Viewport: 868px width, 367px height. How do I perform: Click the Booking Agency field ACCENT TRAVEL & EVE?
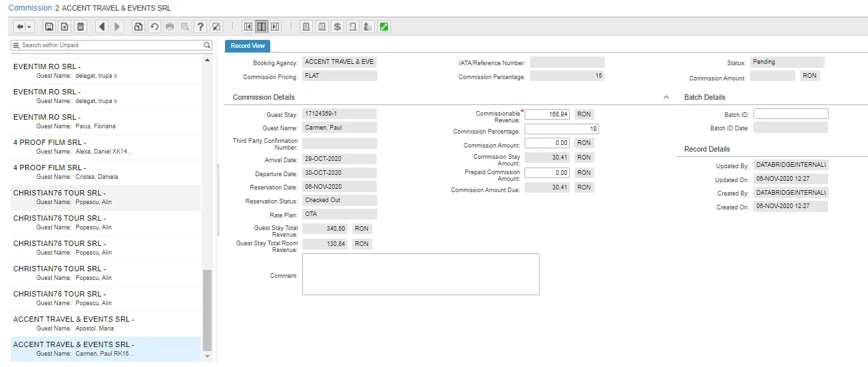point(339,62)
